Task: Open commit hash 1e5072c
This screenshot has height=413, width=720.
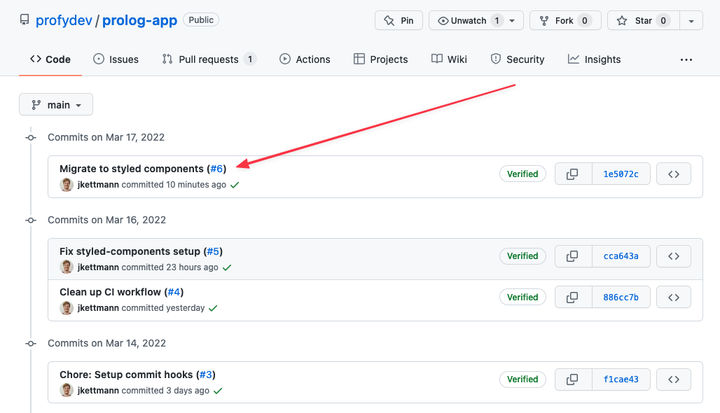Action: [621, 174]
